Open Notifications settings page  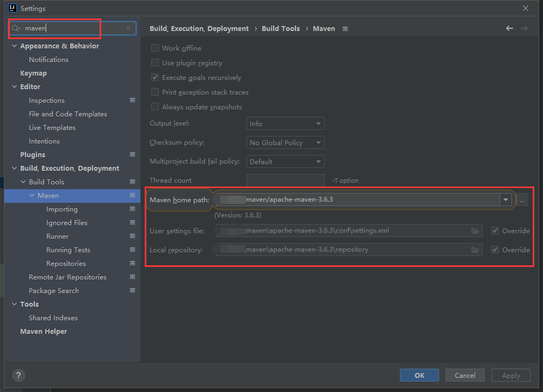(x=48, y=59)
